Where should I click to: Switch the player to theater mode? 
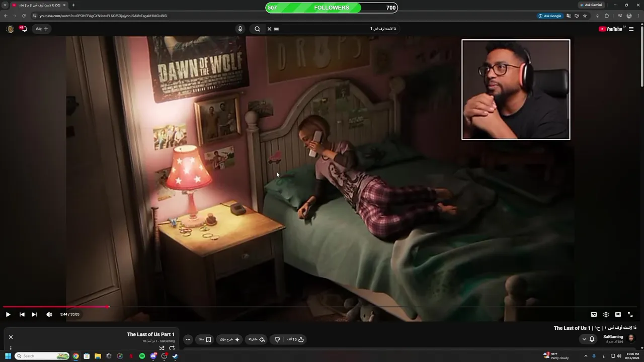618,314
